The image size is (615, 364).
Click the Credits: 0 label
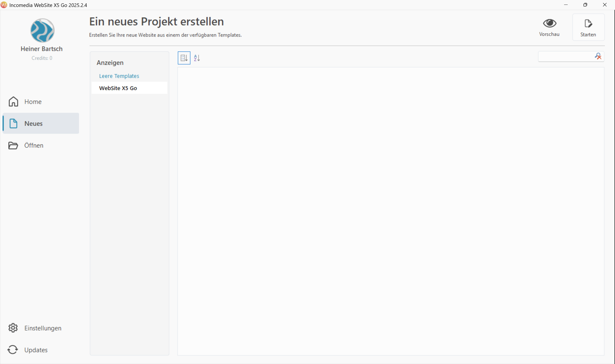coord(42,58)
